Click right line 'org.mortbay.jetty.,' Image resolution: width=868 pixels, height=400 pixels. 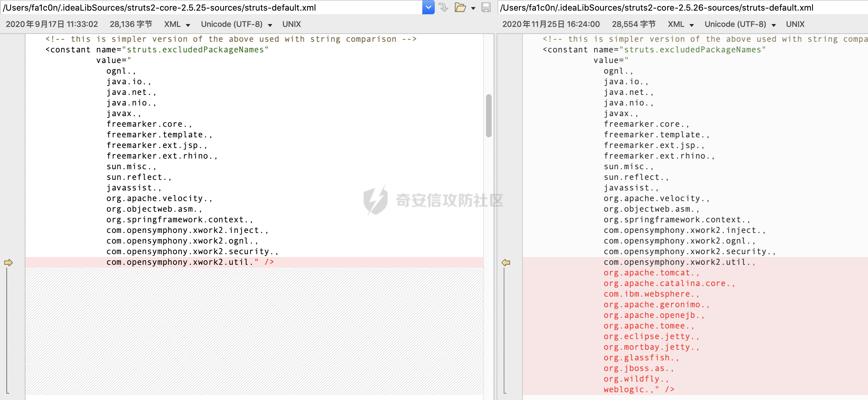[x=652, y=347]
